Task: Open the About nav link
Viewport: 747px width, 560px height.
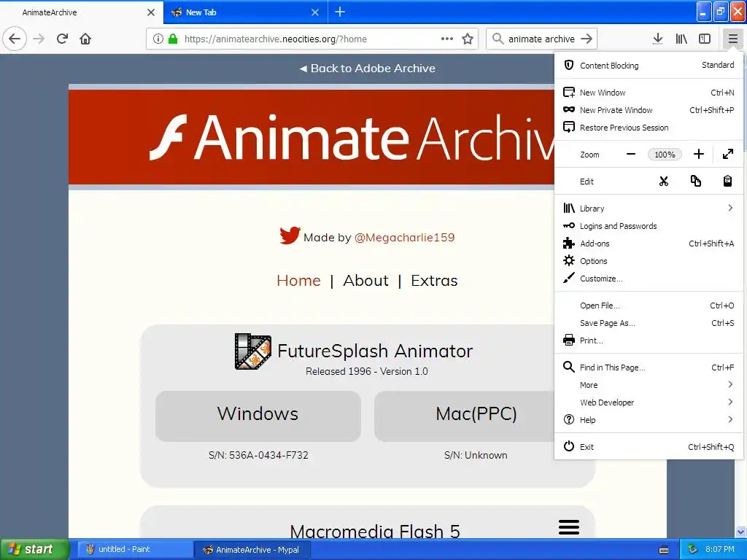Action: (366, 281)
